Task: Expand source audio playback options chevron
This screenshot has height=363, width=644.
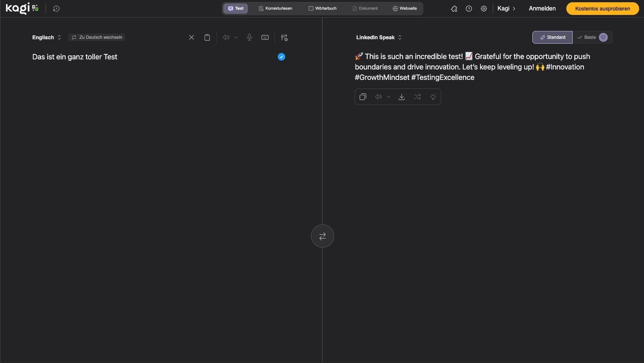Action: [236, 37]
